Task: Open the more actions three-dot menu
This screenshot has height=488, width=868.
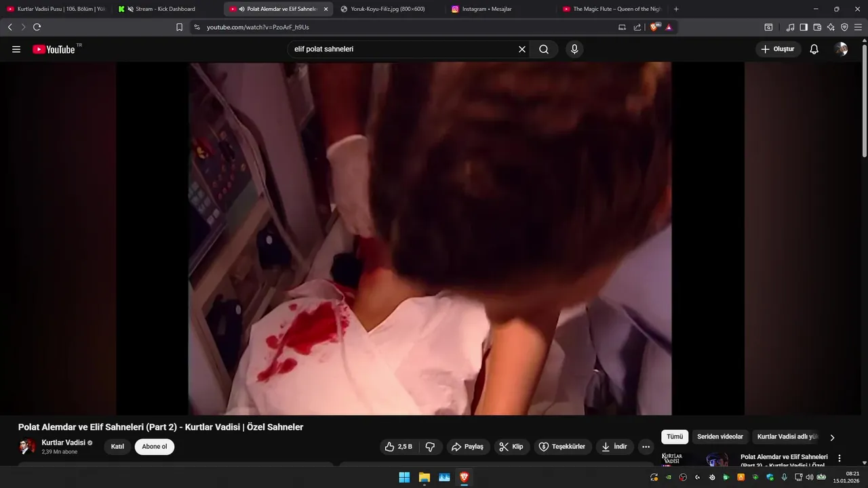Action: click(646, 447)
